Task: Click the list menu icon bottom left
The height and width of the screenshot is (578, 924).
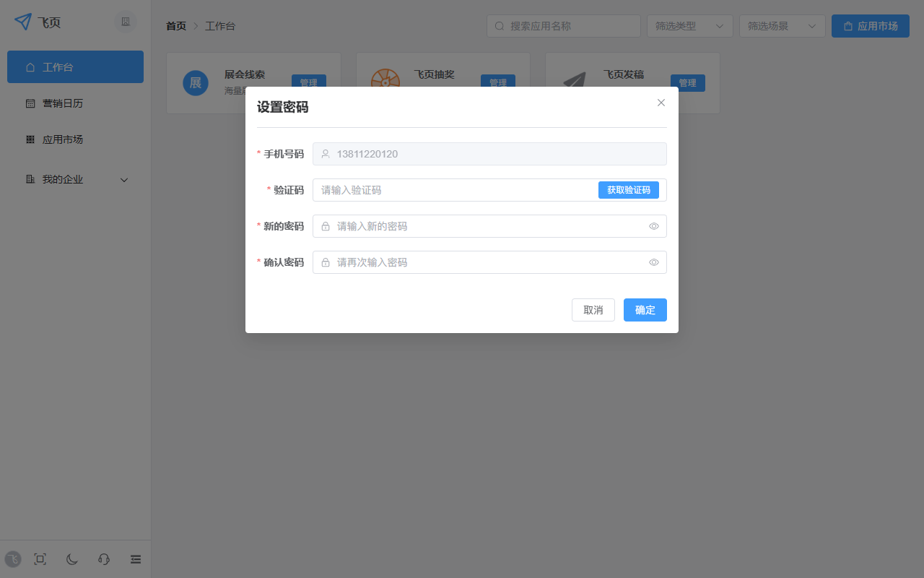Action: pos(135,558)
